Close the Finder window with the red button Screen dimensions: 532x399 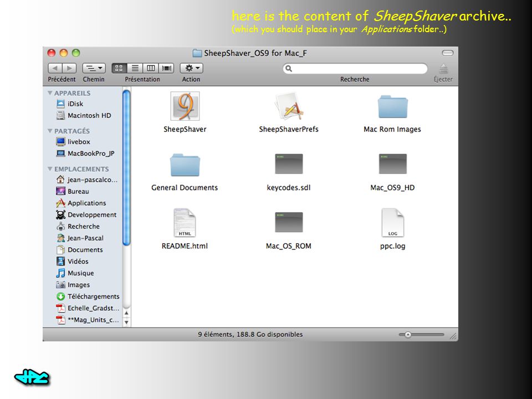click(52, 53)
